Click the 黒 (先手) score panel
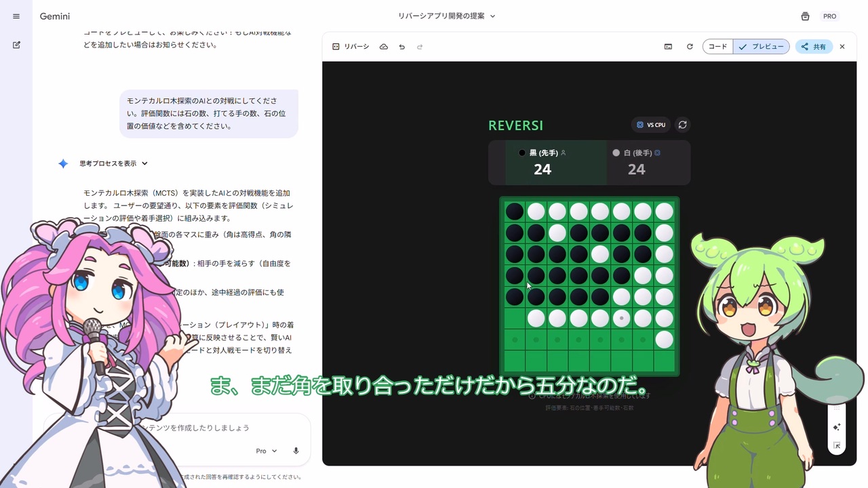The image size is (868, 488). 555,163
